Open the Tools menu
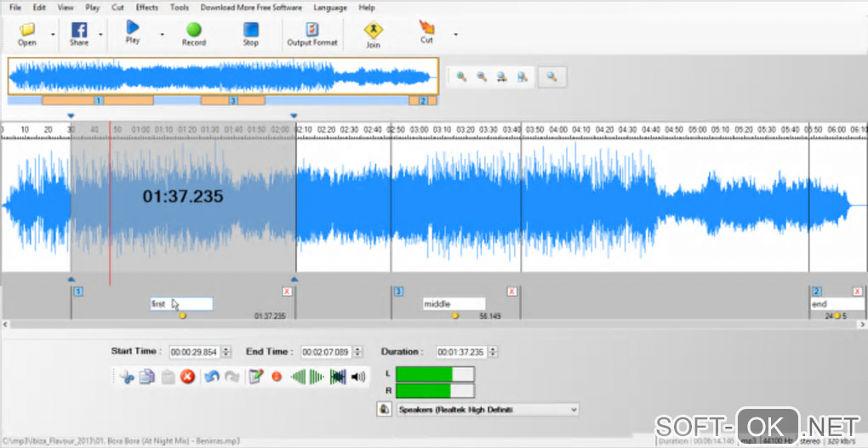The image size is (868, 448). 180,8
